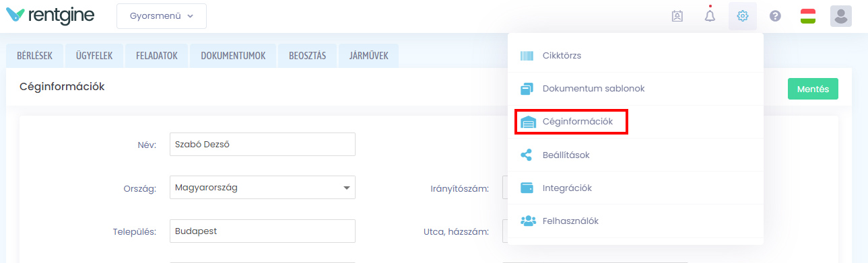Image resolution: width=868 pixels, height=263 pixels.
Task: Click the Hungarian flag language selector
Action: [808, 16]
